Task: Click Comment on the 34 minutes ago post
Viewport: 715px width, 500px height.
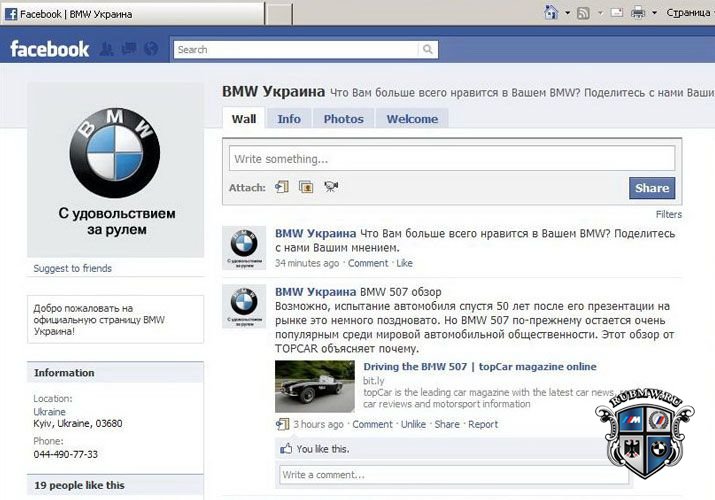Action: click(368, 263)
